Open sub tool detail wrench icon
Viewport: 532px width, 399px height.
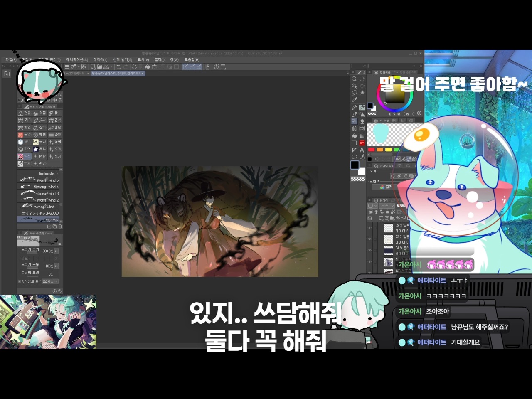60,291
